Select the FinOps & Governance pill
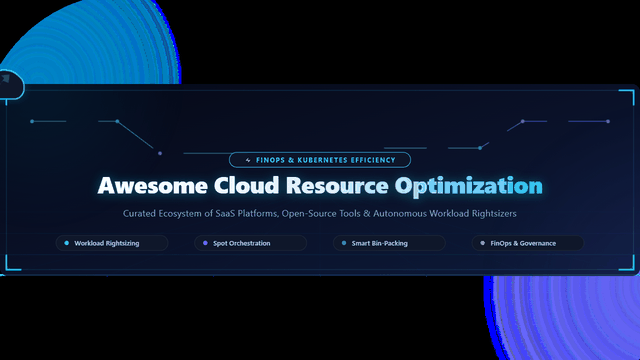 click(528, 243)
